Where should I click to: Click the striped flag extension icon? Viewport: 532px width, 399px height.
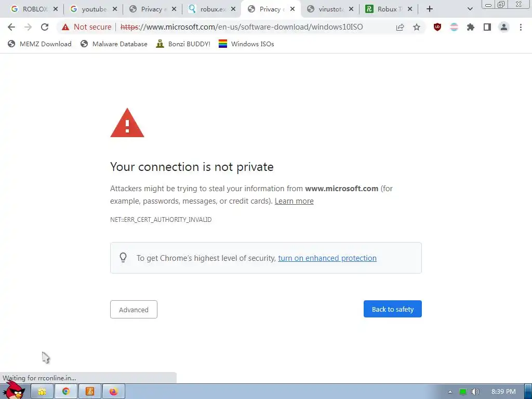[454, 27]
